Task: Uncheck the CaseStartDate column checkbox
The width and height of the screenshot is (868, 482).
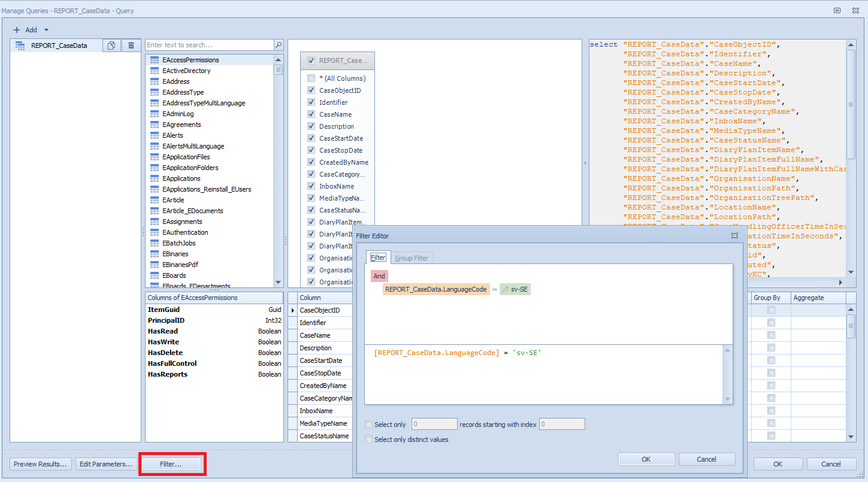Action: 311,138
